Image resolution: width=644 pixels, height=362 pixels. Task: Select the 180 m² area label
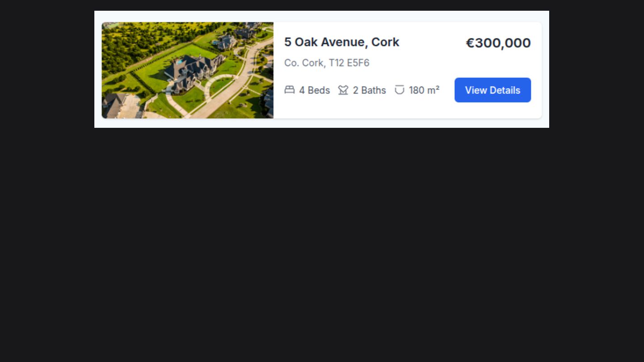424,90
